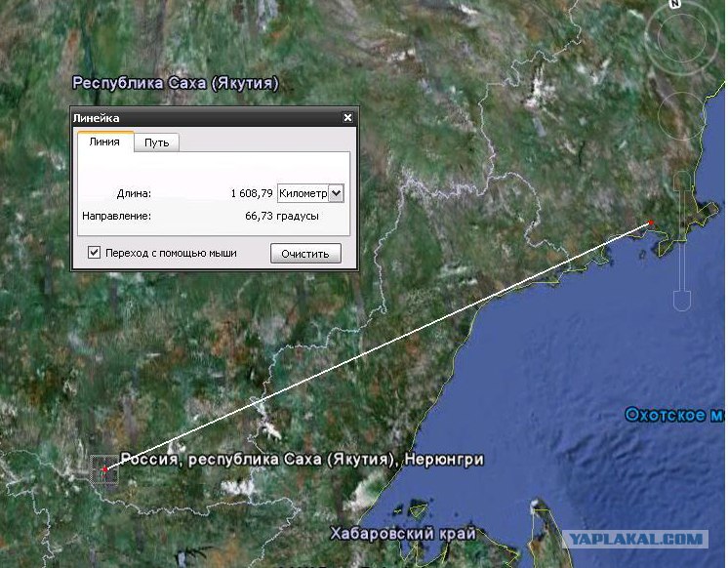Viewport: 728px width, 568px height.
Task: Click the Хабаровский край map label
Action: pyautogui.click(x=402, y=533)
